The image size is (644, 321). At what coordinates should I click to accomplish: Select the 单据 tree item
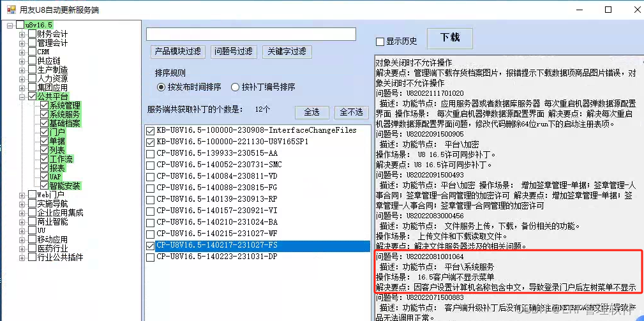[57, 142]
